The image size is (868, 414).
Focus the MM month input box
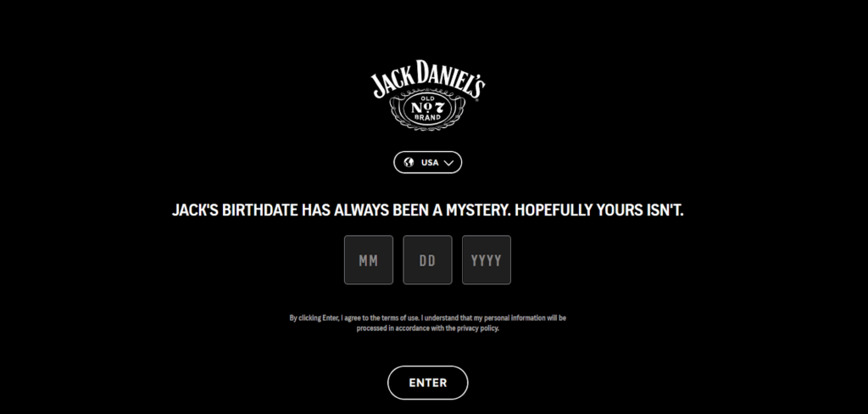[x=369, y=260]
